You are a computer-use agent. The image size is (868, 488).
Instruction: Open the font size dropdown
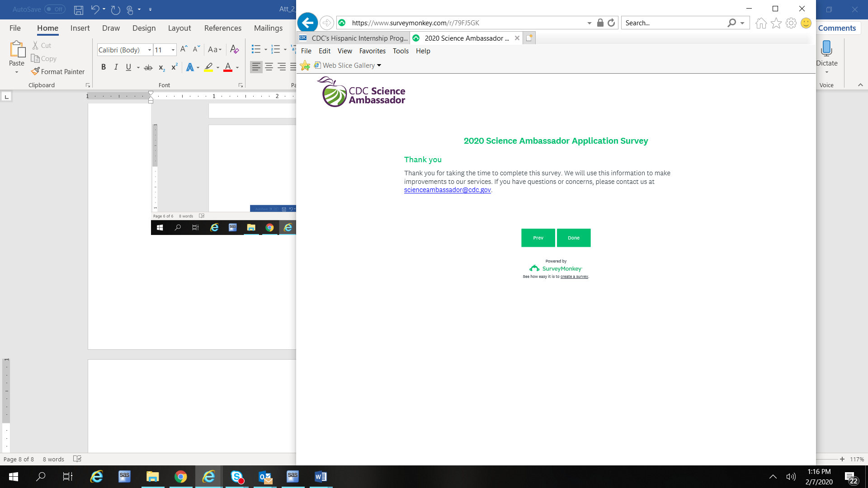173,50
